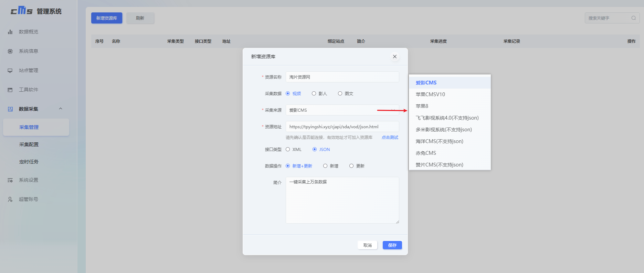644x273 pixels.
Task: Click the 数据采集 save icon
Action: (10, 109)
